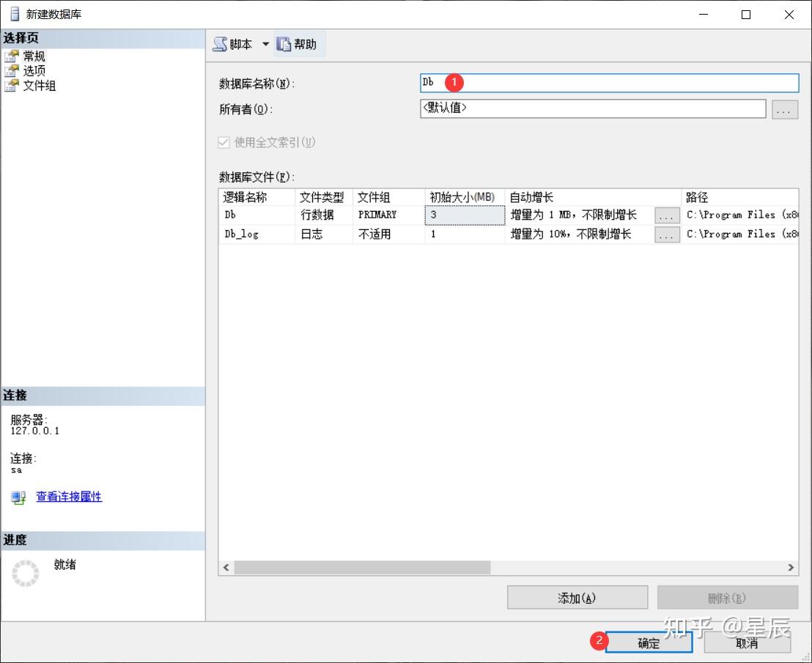The height and width of the screenshot is (663, 812).
Task: Click the progress spinner icon
Action: pos(26,574)
